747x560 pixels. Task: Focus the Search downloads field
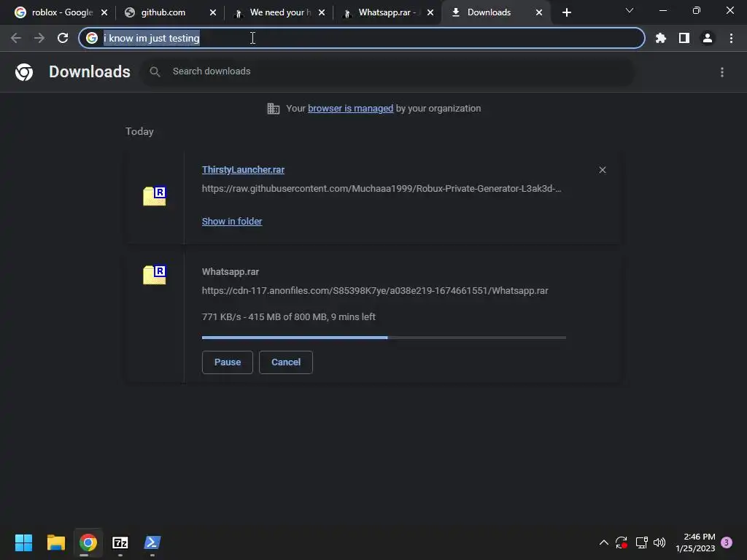pos(388,72)
